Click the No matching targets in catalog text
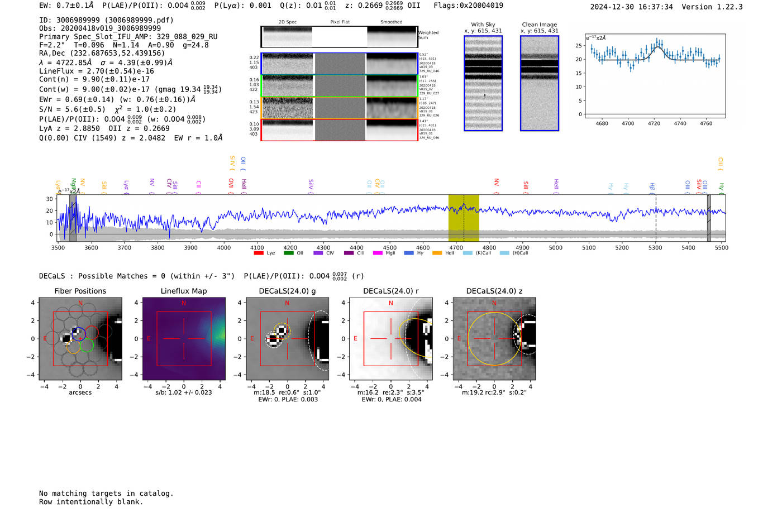782x532 pixels. coord(106,493)
